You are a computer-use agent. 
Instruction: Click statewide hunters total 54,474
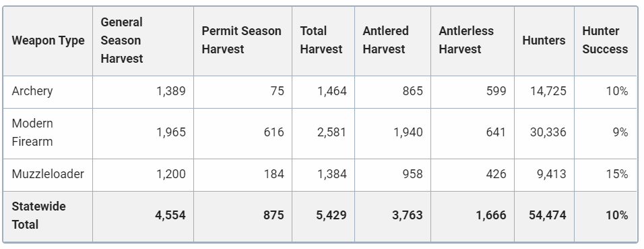548,215
